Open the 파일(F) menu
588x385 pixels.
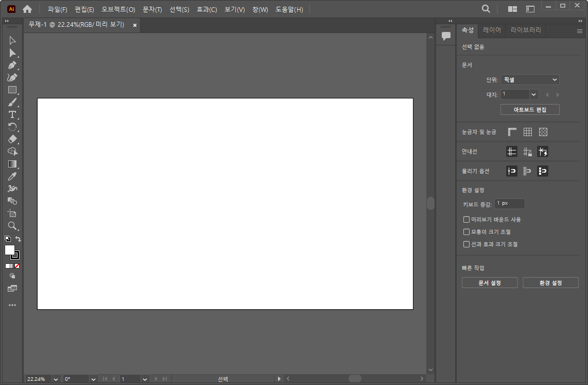click(x=57, y=9)
